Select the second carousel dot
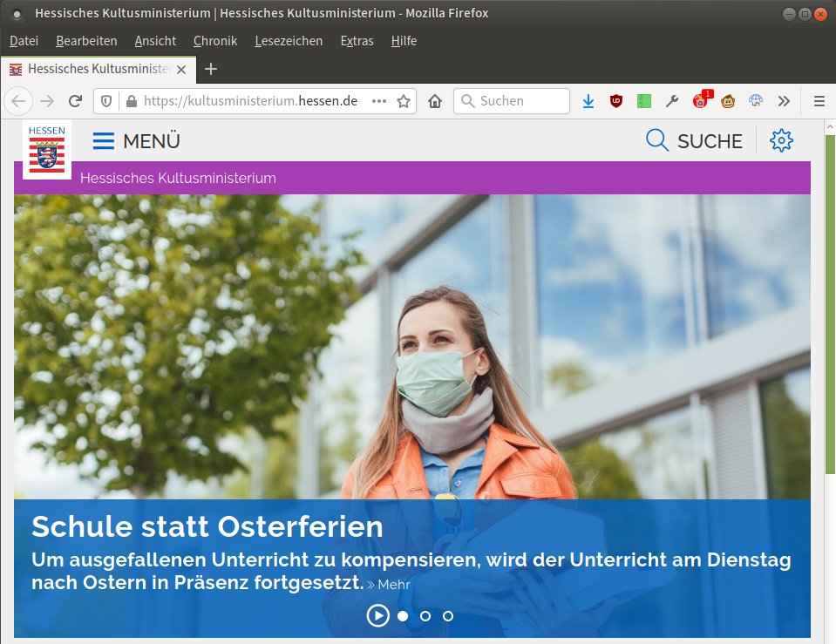 [403, 616]
